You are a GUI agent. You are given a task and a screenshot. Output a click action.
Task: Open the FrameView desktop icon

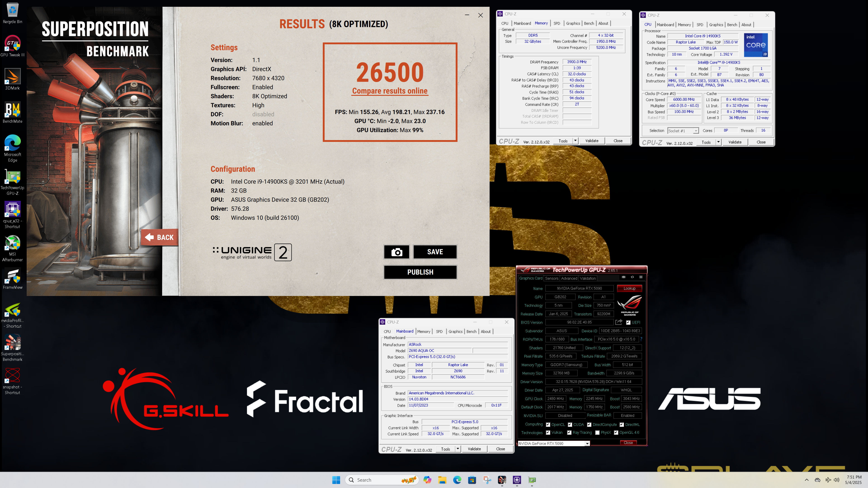[12, 279]
